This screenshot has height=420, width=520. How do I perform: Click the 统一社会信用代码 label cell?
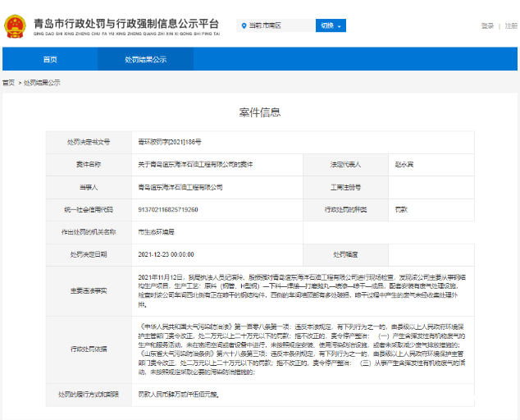pyautogui.click(x=89, y=210)
